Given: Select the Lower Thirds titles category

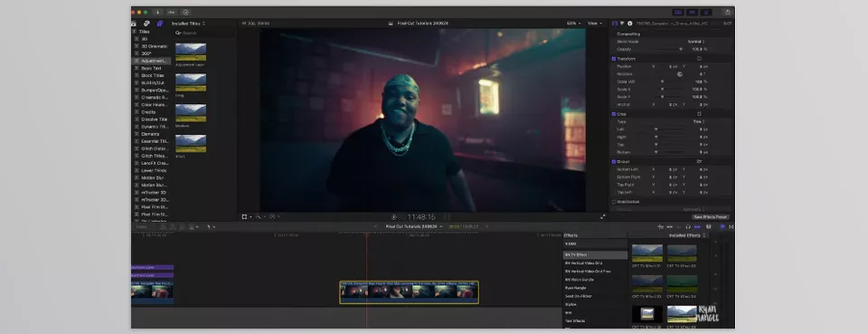Looking at the screenshot, I should tap(154, 170).
